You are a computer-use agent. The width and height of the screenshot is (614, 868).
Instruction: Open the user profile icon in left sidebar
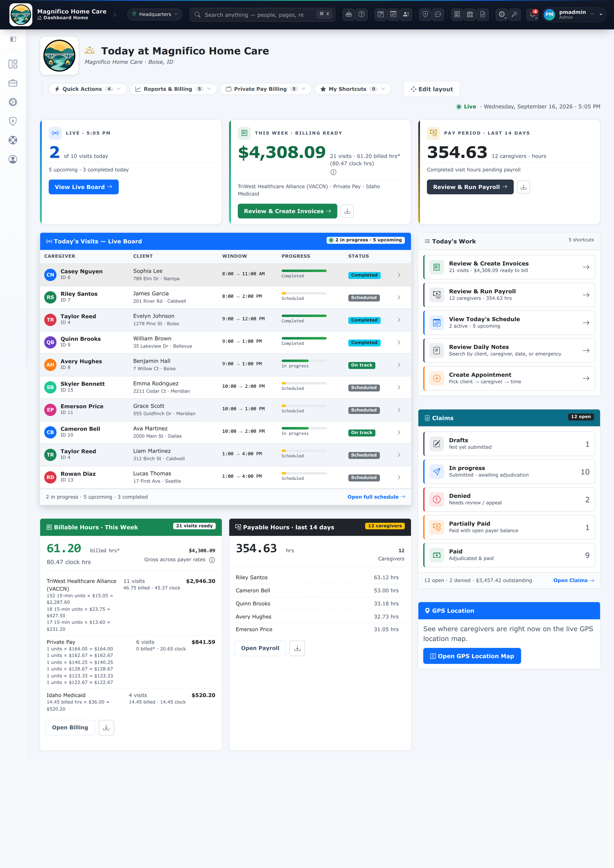pos(13,160)
